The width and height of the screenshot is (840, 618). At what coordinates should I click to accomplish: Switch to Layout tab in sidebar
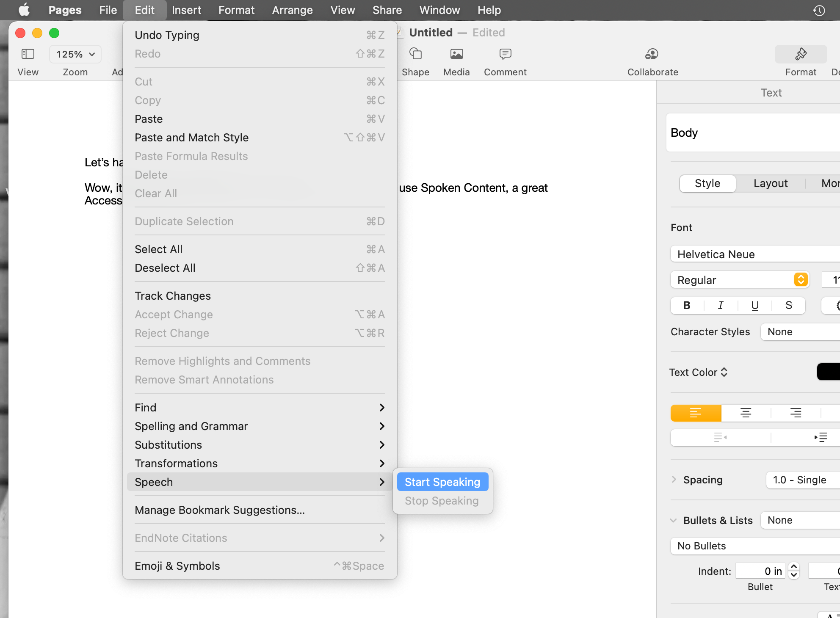pyautogui.click(x=770, y=184)
